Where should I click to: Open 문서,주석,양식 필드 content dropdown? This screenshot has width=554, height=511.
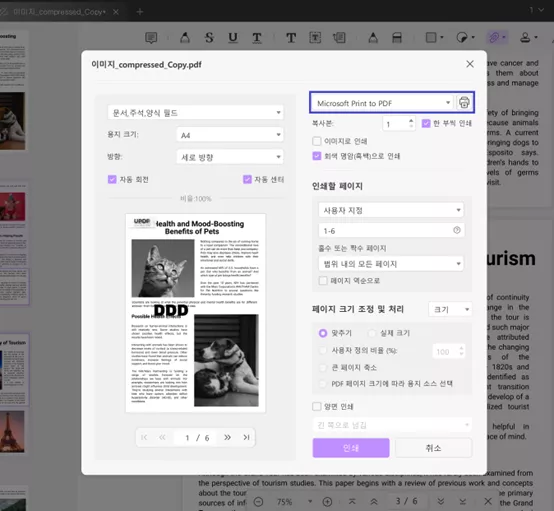(x=195, y=113)
